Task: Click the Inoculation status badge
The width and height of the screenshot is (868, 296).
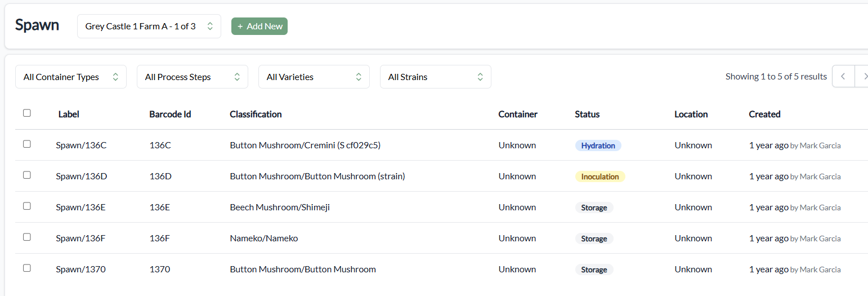Action: pos(600,176)
